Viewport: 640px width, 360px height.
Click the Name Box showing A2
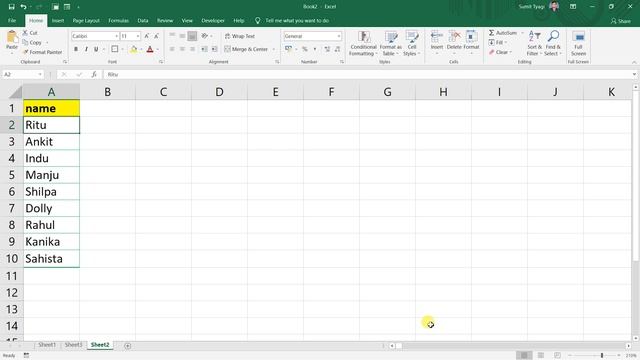pos(23,74)
